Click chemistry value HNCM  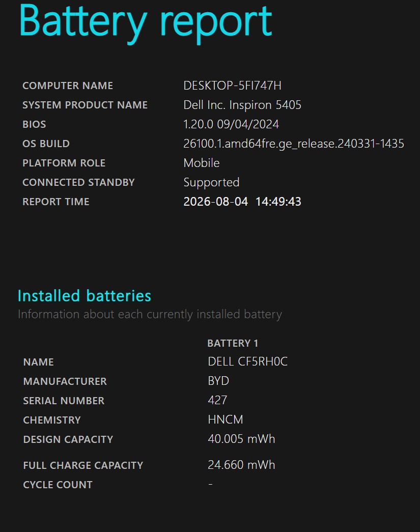point(226,419)
